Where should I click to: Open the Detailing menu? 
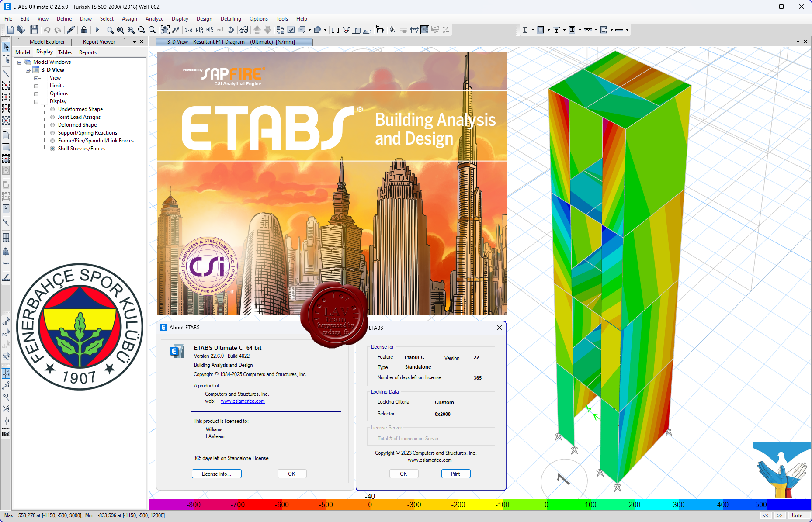pos(231,19)
